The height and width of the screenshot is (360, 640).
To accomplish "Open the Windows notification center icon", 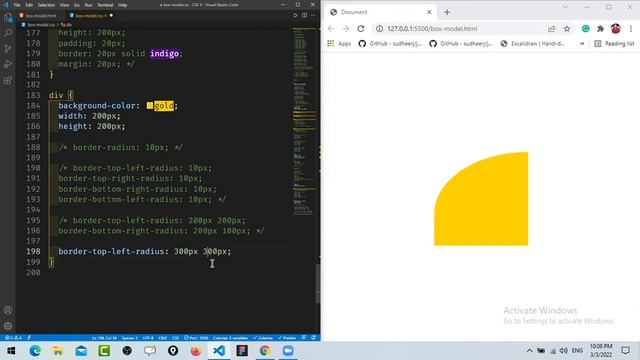I will tap(625, 351).
